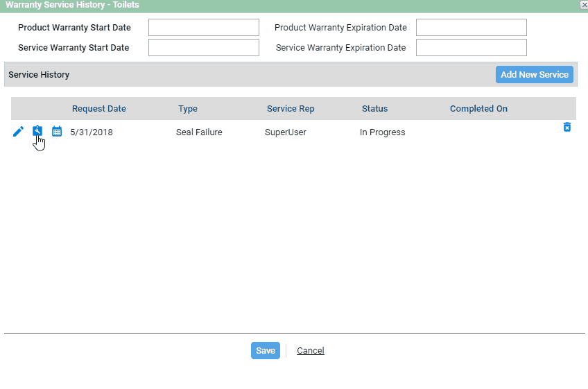Select the 5/31/2018 request date cell

(92, 132)
